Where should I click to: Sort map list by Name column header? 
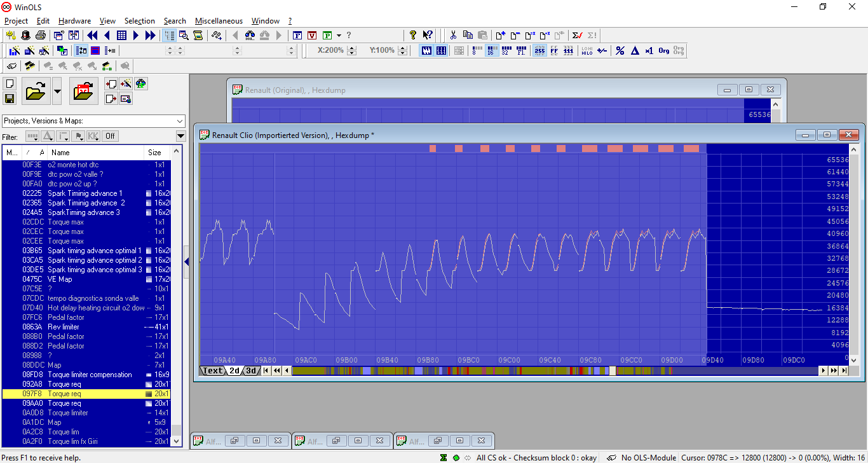[x=97, y=153]
